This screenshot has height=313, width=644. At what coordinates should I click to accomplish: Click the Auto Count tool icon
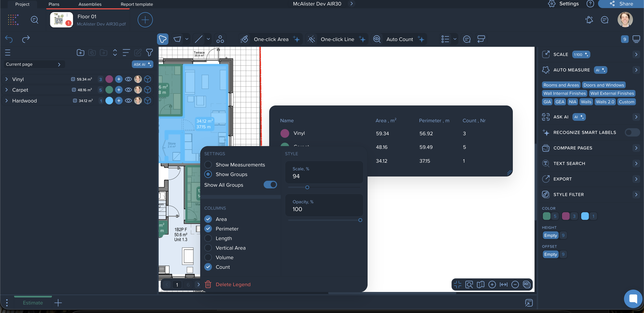point(377,39)
